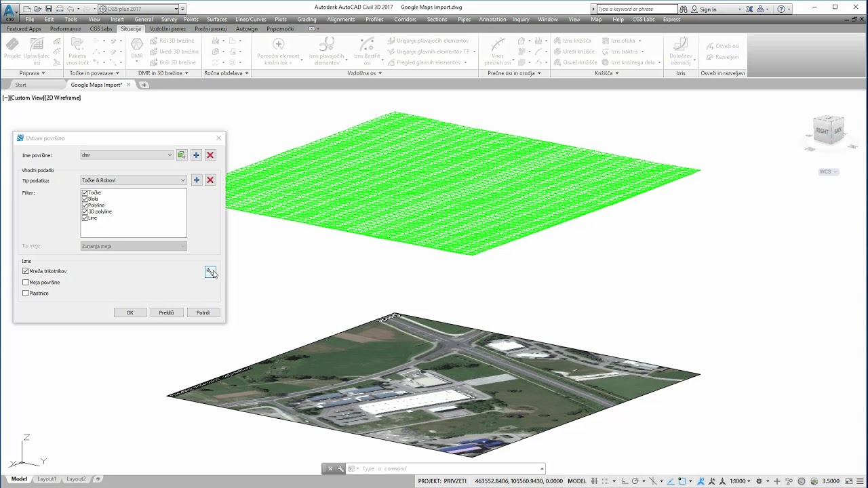Click the Plot printer icon
The image size is (868, 488).
60,9
